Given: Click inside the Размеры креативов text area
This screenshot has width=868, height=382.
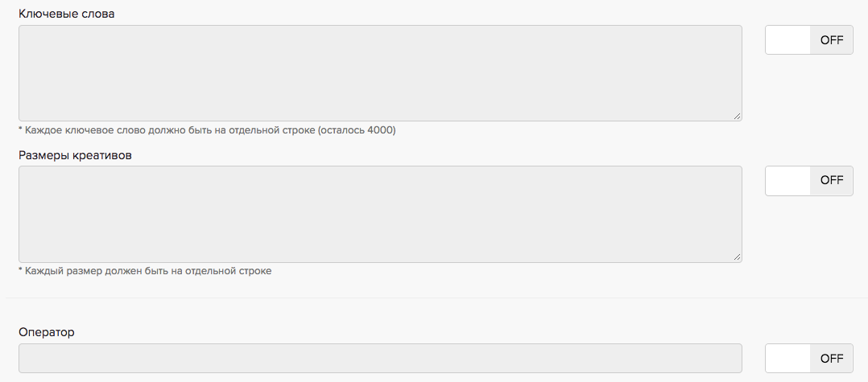Looking at the screenshot, I should [x=379, y=214].
